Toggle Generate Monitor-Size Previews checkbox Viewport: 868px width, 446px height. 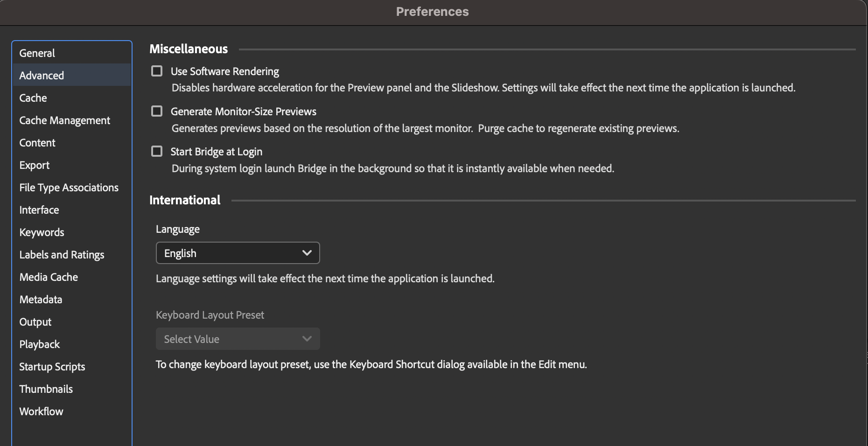click(x=157, y=111)
